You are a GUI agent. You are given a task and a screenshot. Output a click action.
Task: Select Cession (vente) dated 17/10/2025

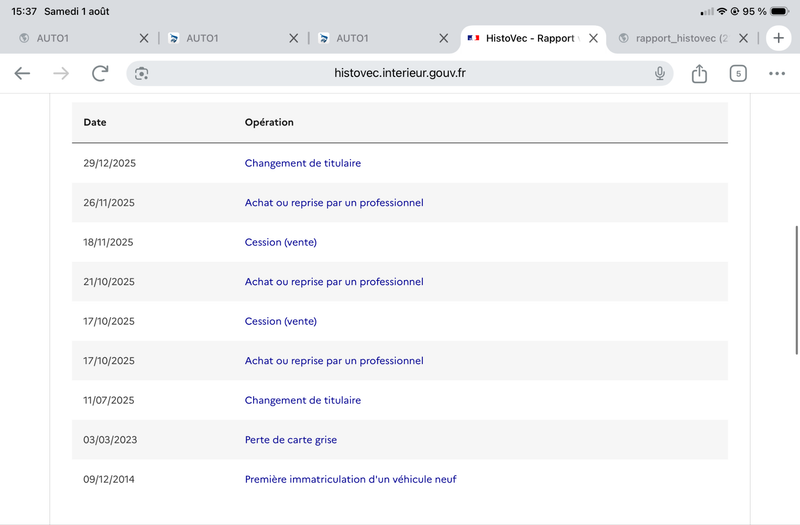[281, 321]
